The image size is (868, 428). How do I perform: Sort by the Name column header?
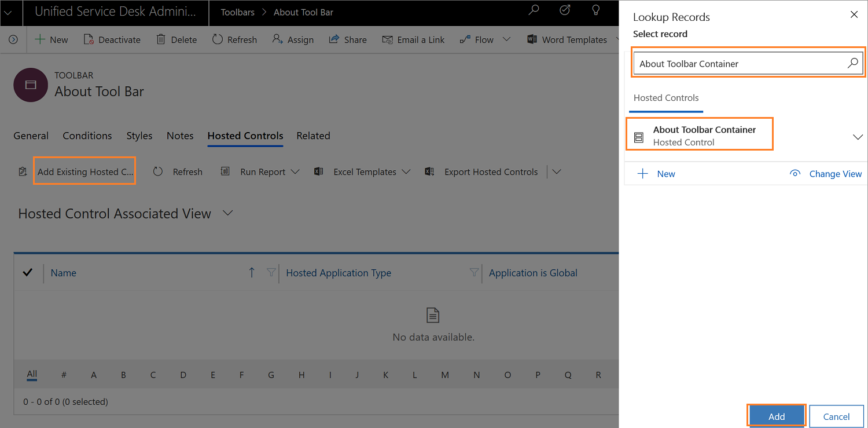point(64,273)
